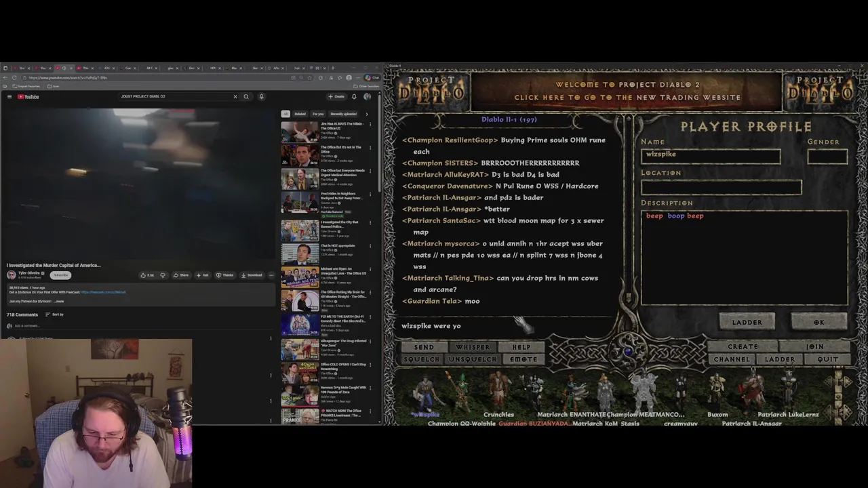Subscribe to Tyler Oliveira channel

[x=60, y=274]
